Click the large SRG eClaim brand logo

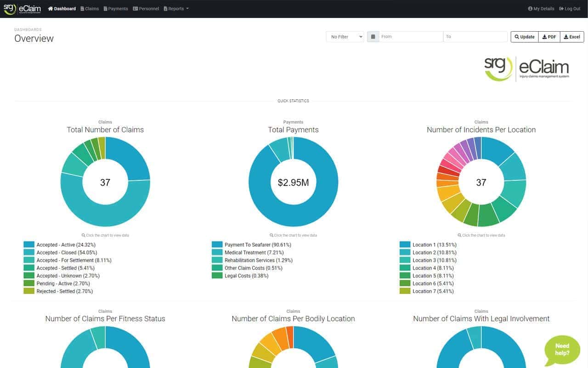(526, 69)
